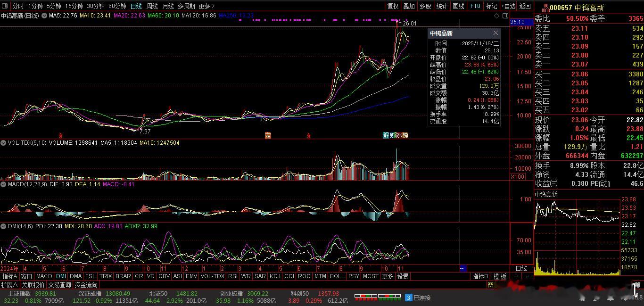Click the market breadth color bar indicator
The image size is (644, 306).
(378, 297)
